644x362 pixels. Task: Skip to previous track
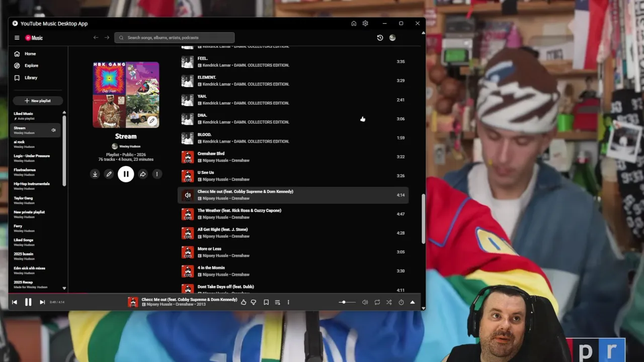(x=15, y=302)
